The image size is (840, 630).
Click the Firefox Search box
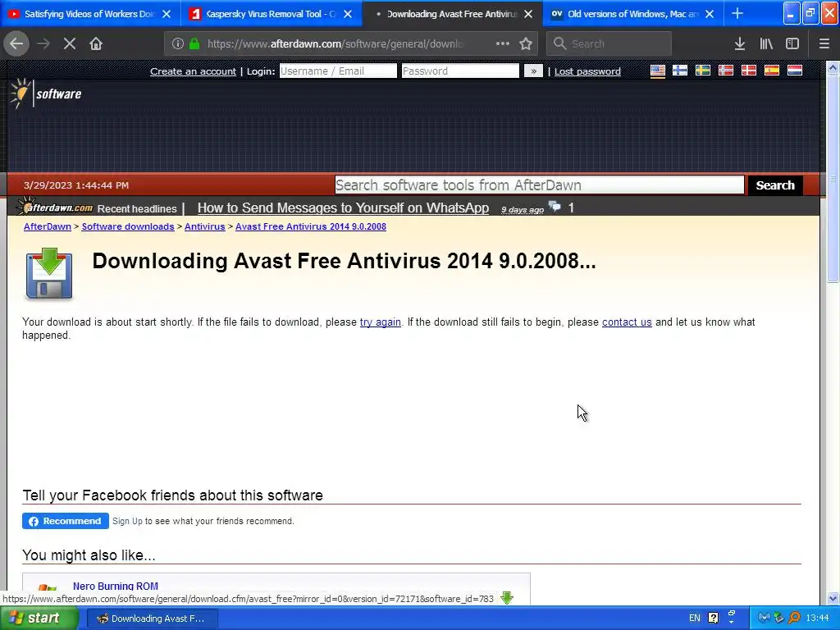[x=609, y=44]
